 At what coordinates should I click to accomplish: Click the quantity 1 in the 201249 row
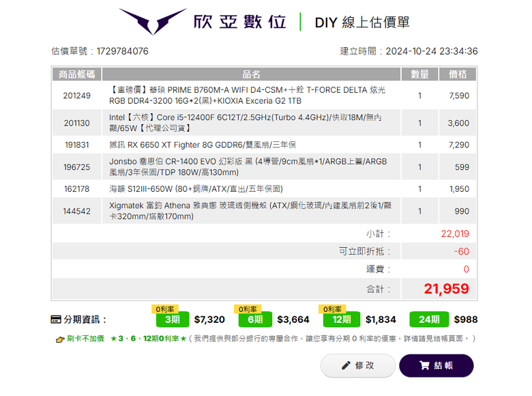(419, 96)
